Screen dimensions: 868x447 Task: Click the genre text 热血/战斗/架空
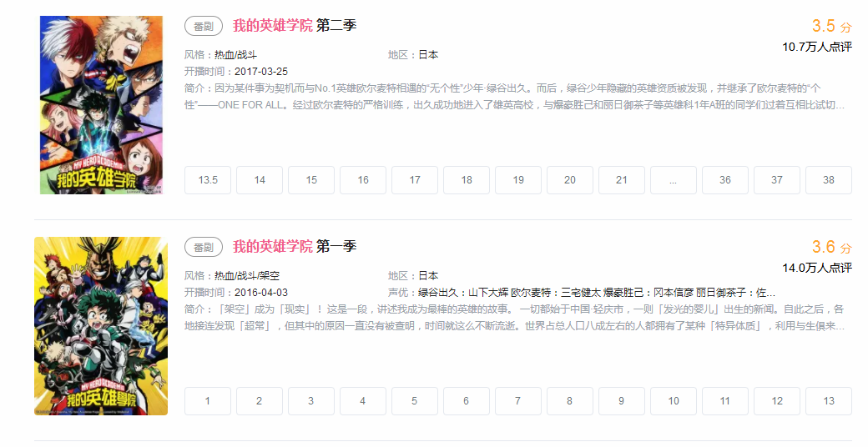pyautogui.click(x=247, y=276)
